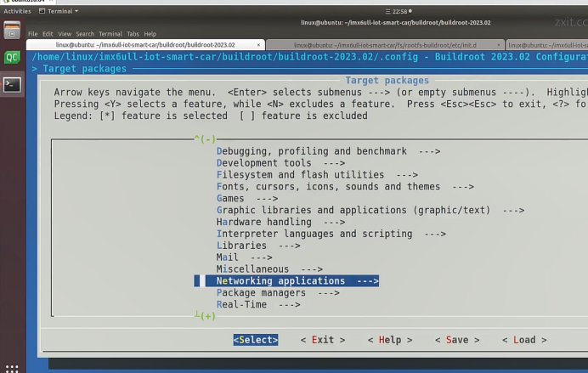
Task: Click the ^(-) scroll-up indicator
Action: (x=205, y=139)
